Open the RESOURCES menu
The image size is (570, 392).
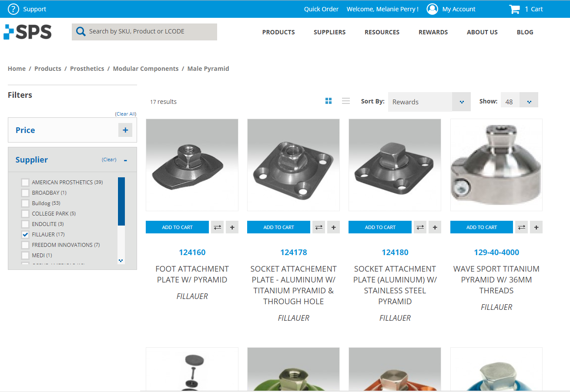[x=382, y=32]
